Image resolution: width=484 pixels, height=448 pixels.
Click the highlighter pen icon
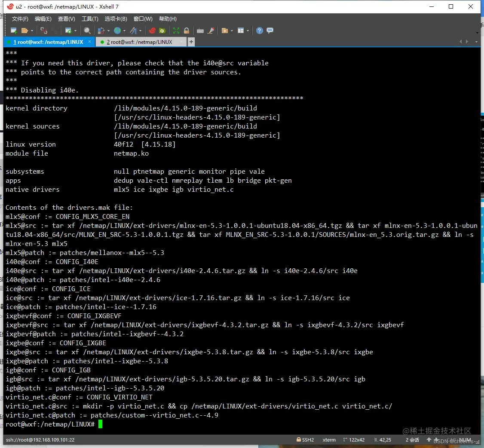tap(211, 31)
